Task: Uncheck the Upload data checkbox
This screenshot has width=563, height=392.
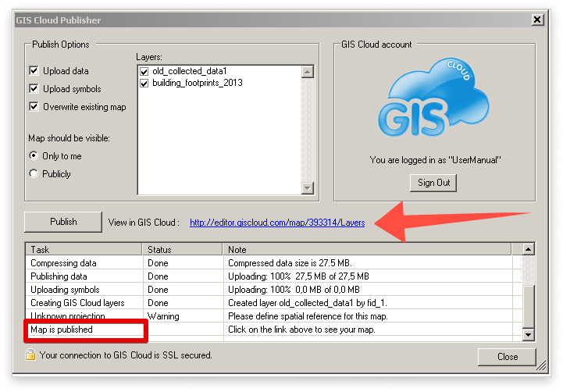Action: [x=34, y=71]
